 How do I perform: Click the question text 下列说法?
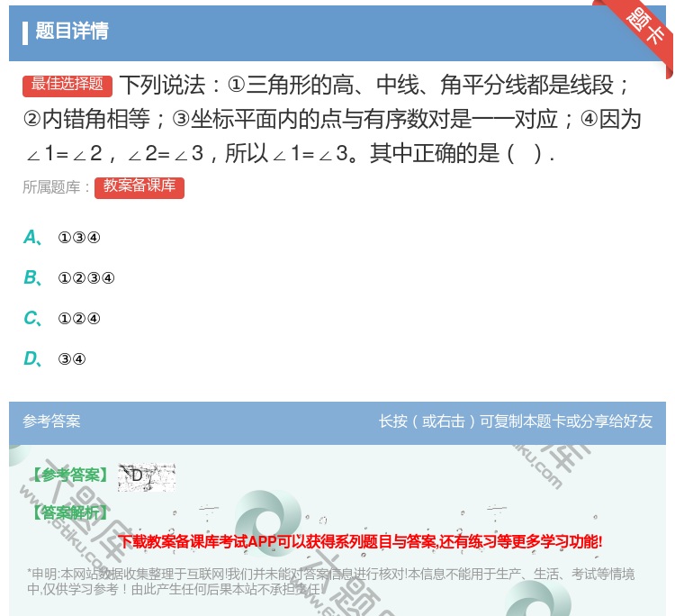click(332, 119)
